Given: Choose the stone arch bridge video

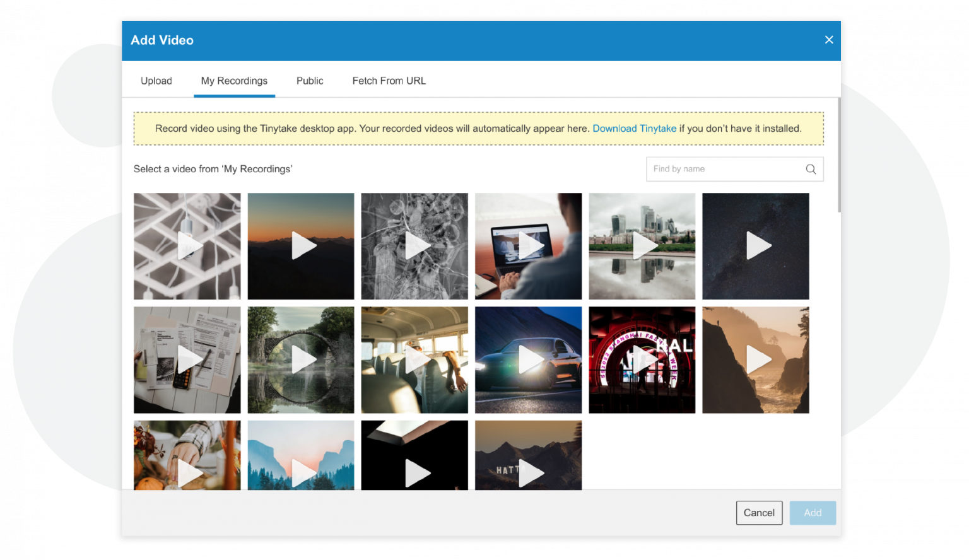Looking at the screenshot, I should click(x=301, y=360).
